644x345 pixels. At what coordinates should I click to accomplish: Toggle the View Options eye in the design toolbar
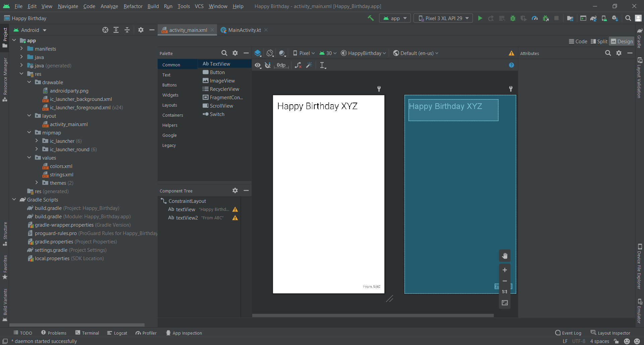(x=258, y=65)
